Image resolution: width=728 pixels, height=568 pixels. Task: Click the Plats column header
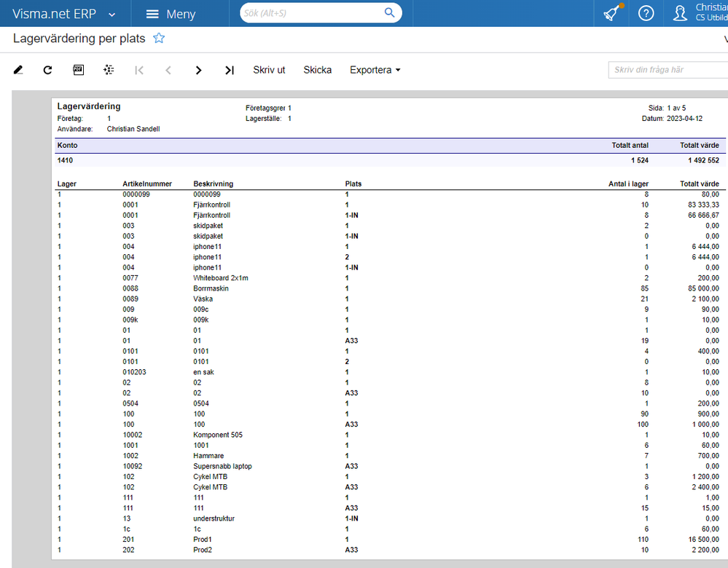tap(353, 184)
